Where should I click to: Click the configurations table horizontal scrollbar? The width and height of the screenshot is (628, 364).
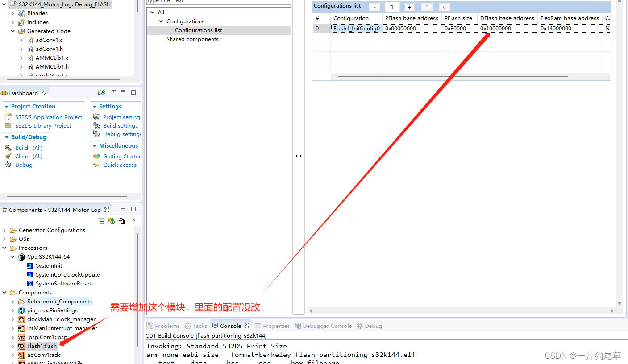point(453,77)
